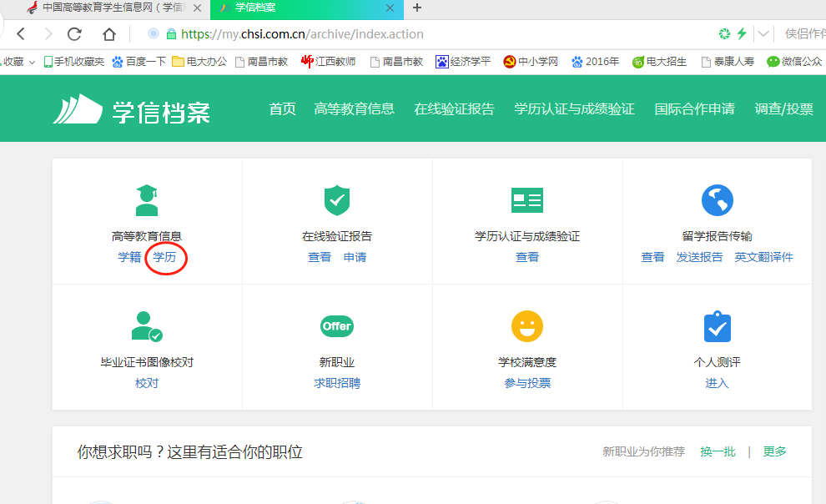The height and width of the screenshot is (504, 826).
Task: Click the graduate icon above 高等教育信息
Action: pyautogui.click(x=147, y=200)
